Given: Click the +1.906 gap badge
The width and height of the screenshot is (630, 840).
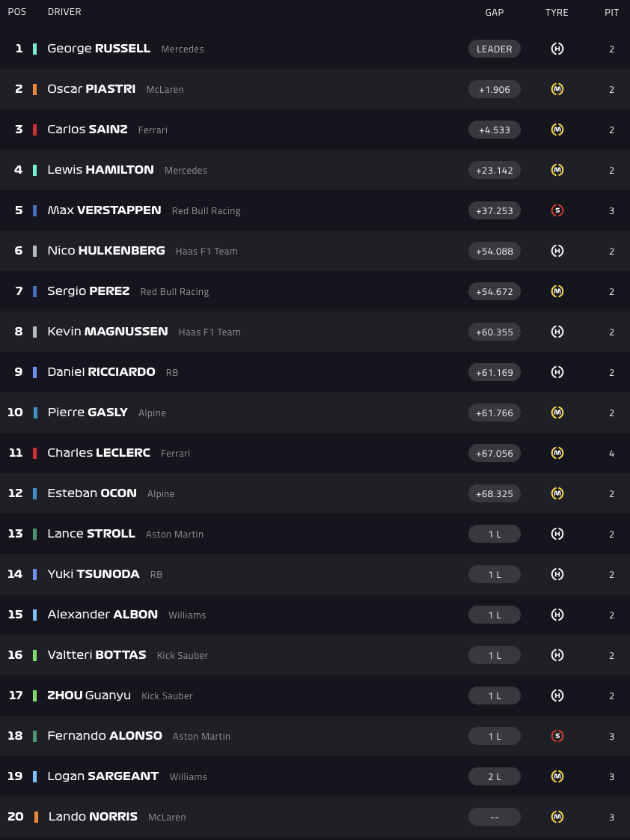Looking at the screenshot, I should click(494, 89).
